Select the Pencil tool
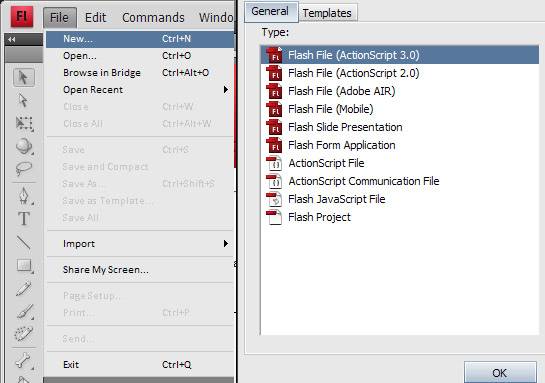This screenshot has height=383, width=545. (24, 289)
